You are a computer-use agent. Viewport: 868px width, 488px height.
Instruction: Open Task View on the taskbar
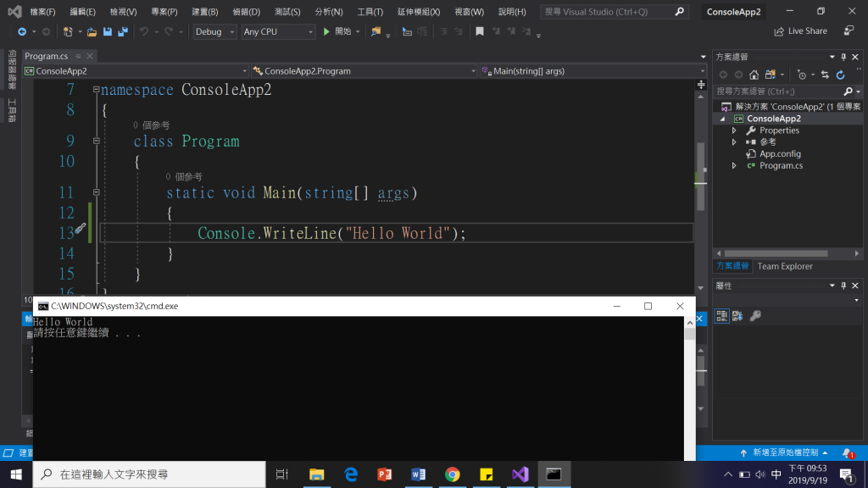pos(281,474)
